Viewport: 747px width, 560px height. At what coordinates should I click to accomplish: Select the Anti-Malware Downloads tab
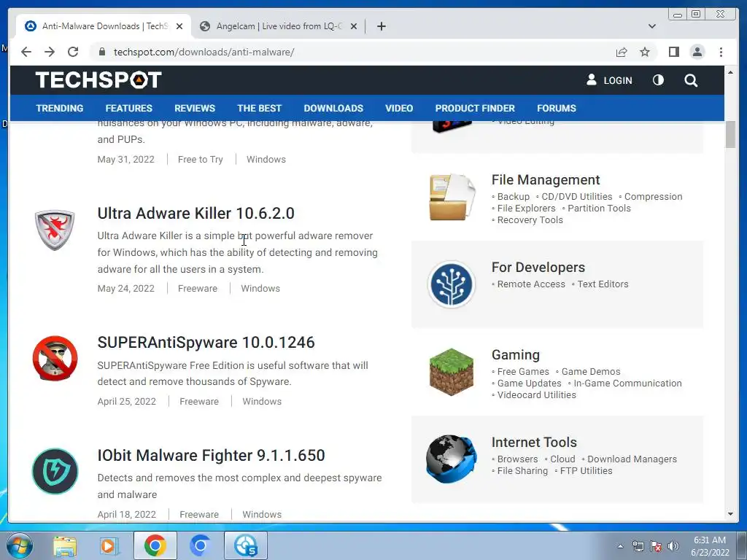(x=104, y=26)
